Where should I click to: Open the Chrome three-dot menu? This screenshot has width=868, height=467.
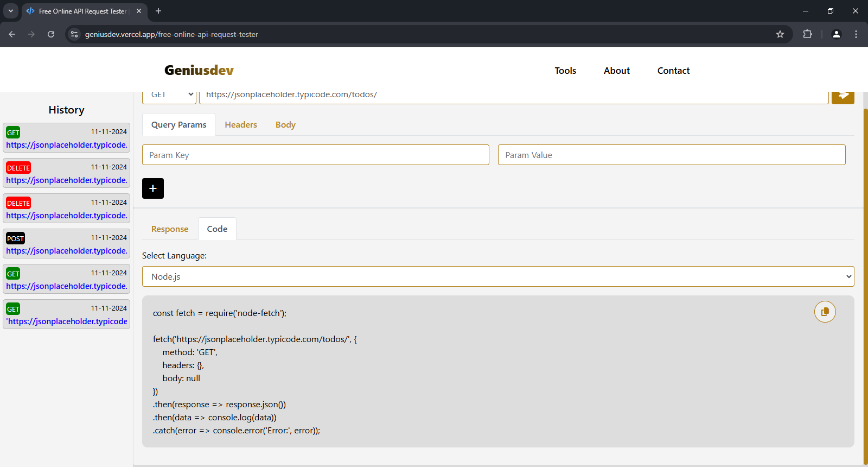click(x=856, y=34)
